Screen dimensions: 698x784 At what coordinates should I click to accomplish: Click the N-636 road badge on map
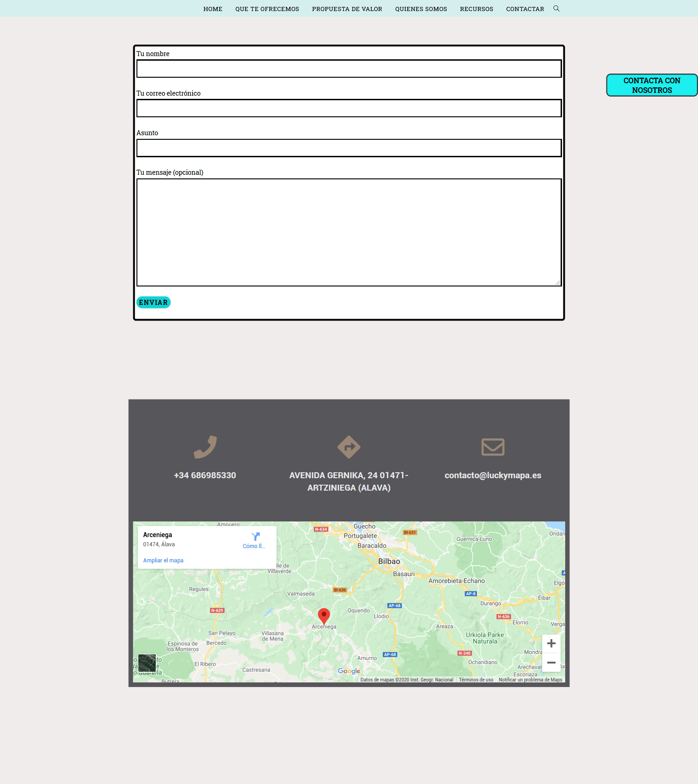click(x=504, y=617)
